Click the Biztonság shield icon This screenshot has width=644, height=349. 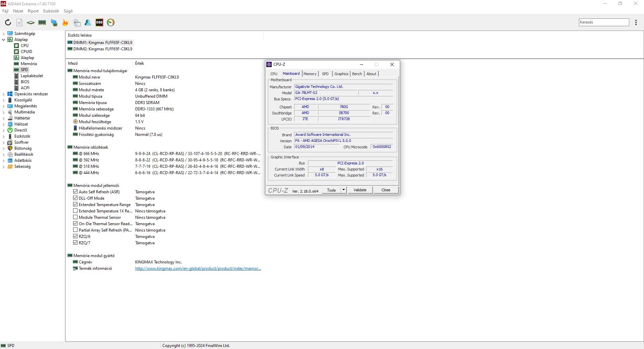coord(10,148)
